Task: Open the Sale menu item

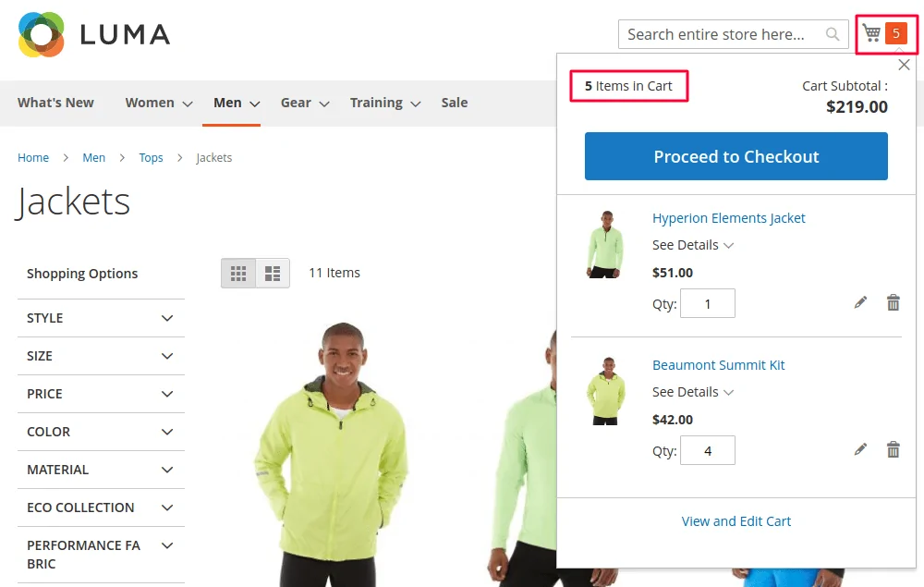Action: pyautogui.click(x=454, y=103)
